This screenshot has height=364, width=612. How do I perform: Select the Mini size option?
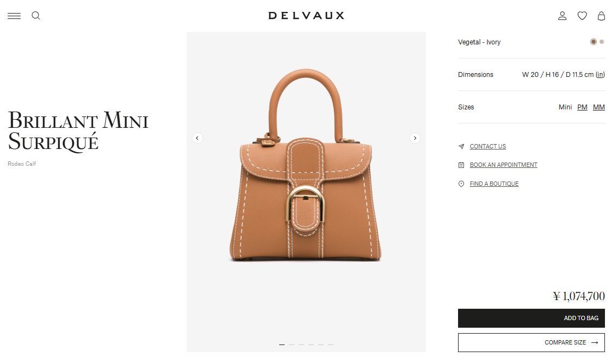pos(565,107)
